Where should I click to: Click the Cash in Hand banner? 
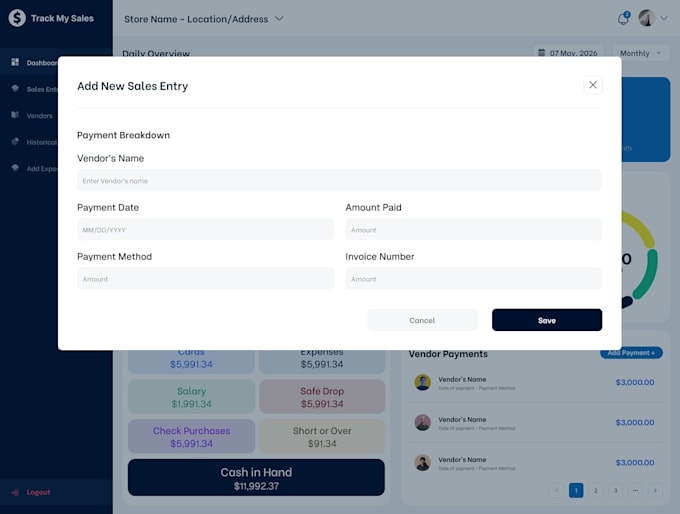(256, 478)
